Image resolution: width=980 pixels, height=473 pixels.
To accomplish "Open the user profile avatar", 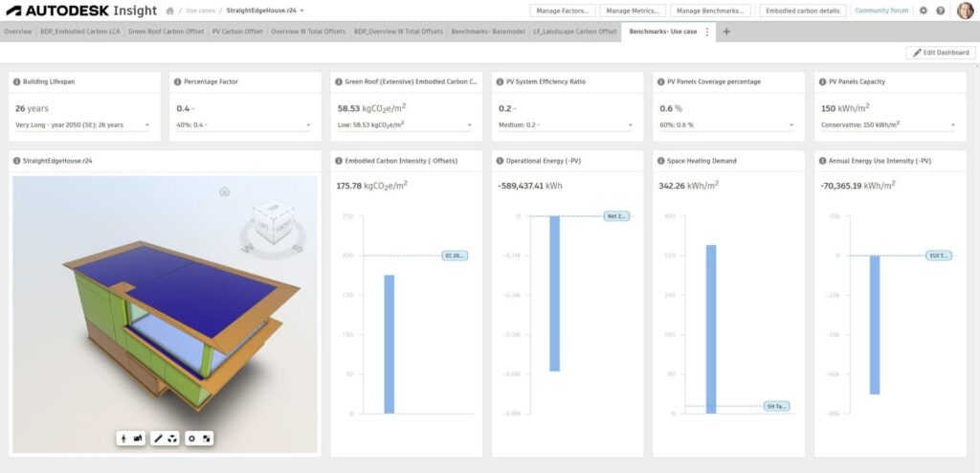I will coord(965,11).
